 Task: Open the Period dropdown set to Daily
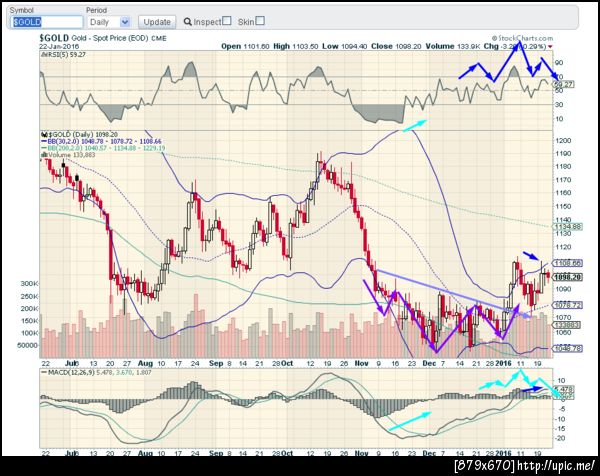[109, 22]
